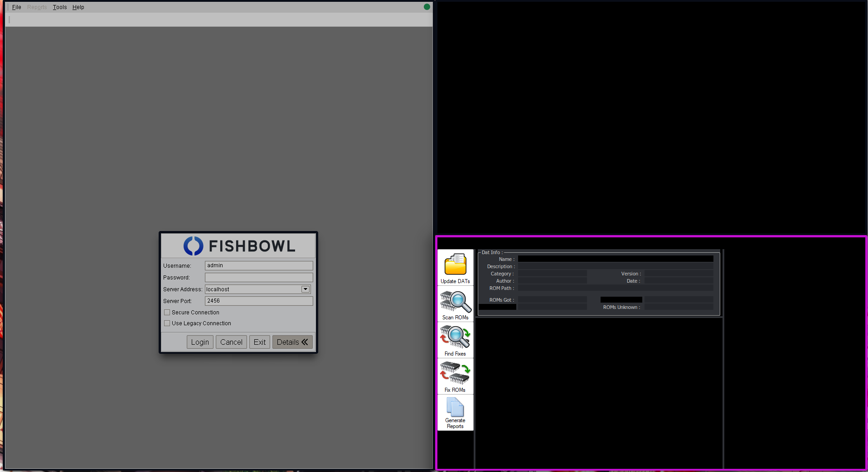Expand the Server Address dropdown

point(305,289)
